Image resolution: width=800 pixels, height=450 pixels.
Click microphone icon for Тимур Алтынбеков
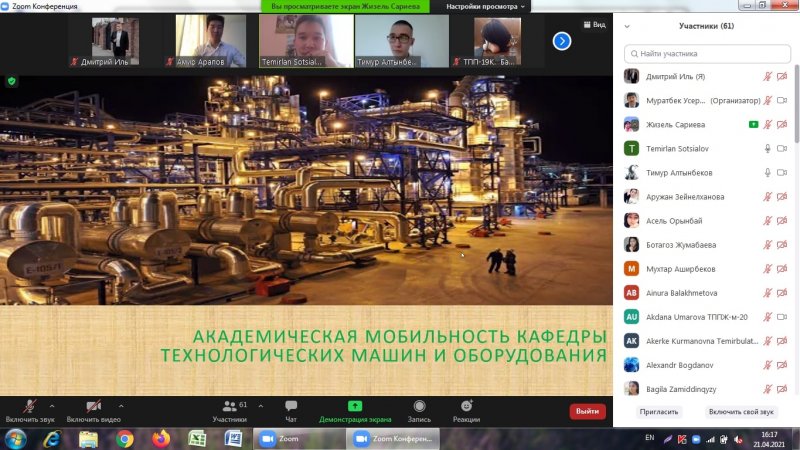767,172
